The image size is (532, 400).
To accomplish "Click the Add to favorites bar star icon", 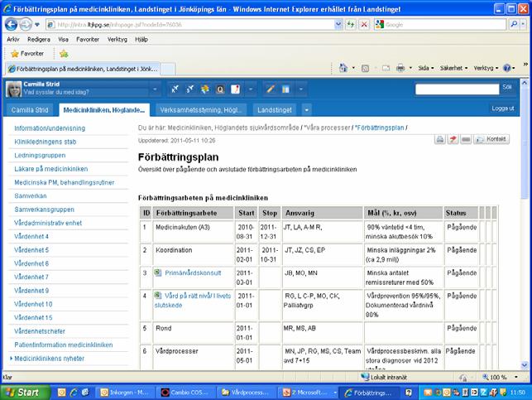I will [x=64, y=54].
